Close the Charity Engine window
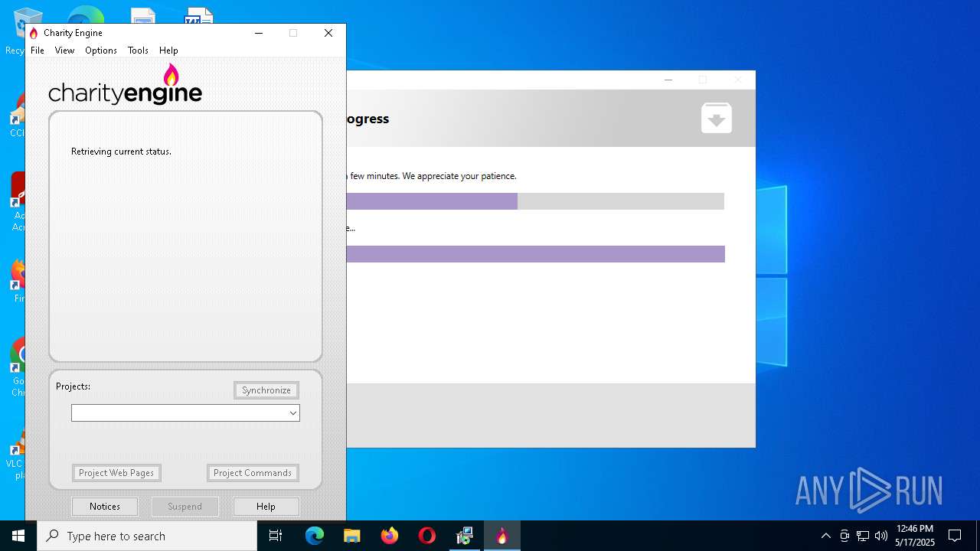The height and width of the screenshot is (551, 980). click(x=328, y=33)
